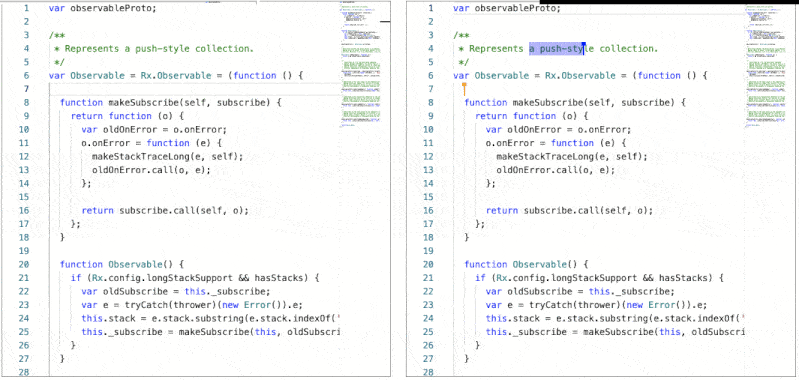
Task: Click 'makeStackTraceLong' call in right editor
Action: pos(545,156)
